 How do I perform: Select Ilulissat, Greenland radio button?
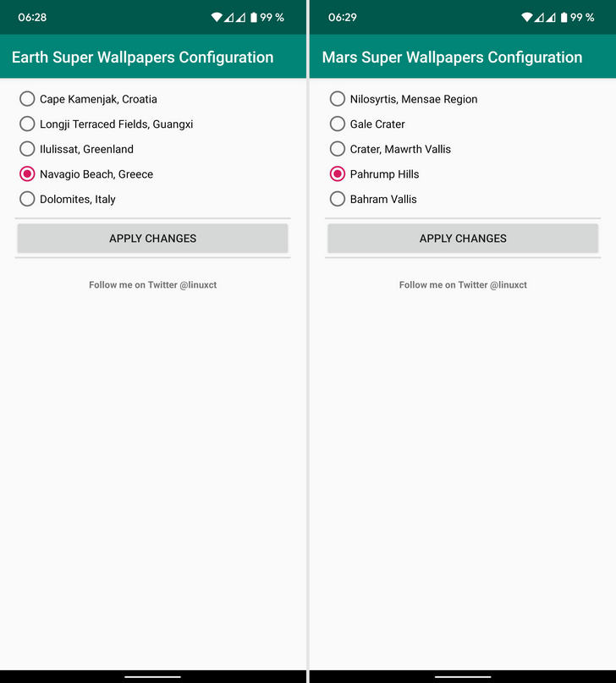coord(77,149)
